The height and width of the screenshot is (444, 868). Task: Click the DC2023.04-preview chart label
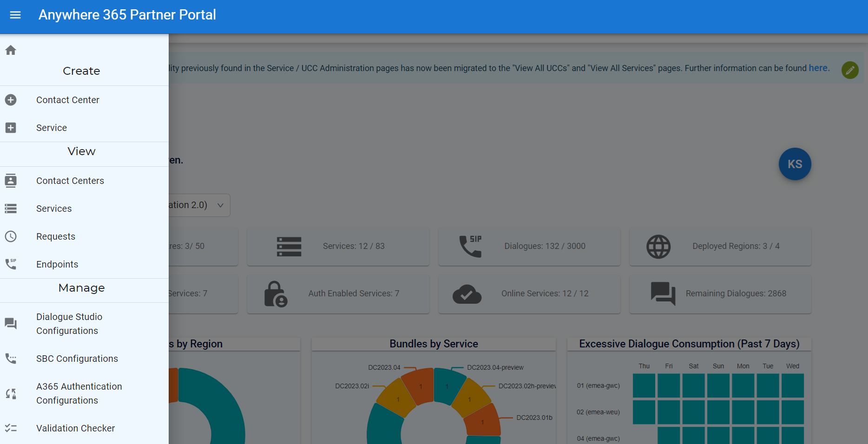click(495, 367)
